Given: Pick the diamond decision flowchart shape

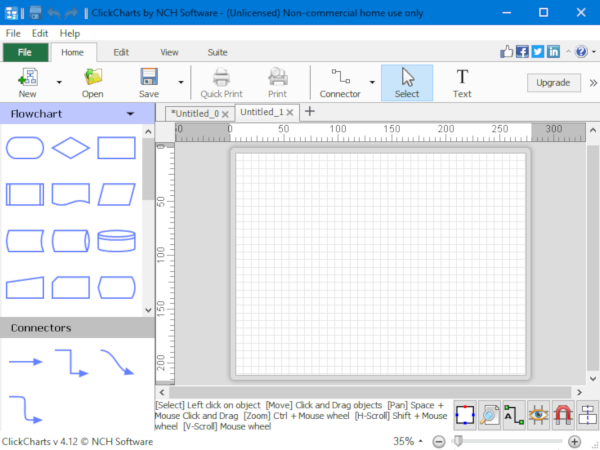Looking at the screenshot, I should point(70,148).
